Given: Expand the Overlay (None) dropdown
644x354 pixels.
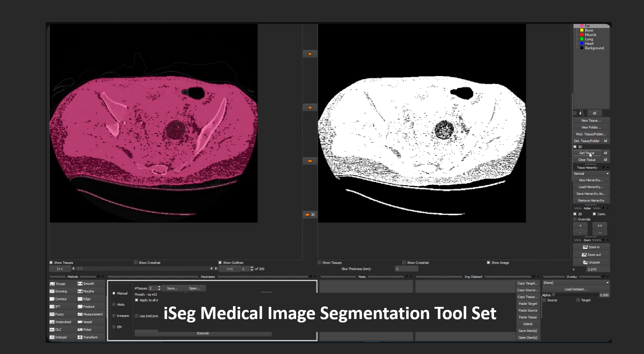Looking at the screenshot, I should click(x=575, y=283).
